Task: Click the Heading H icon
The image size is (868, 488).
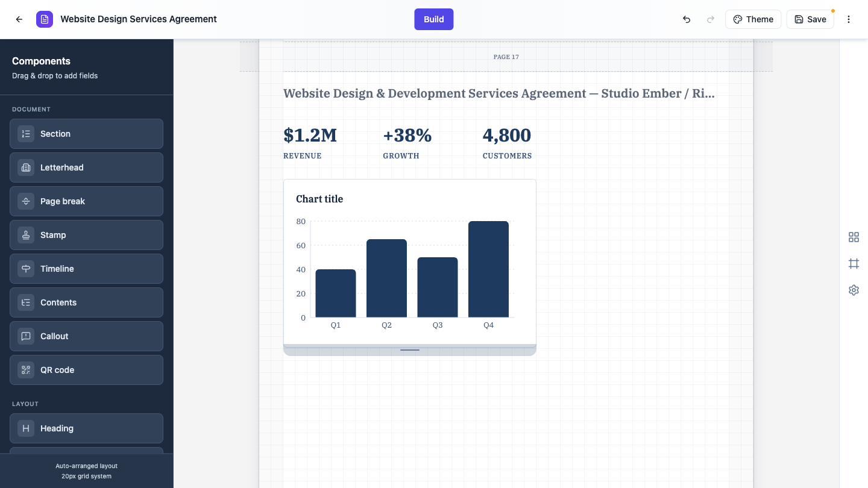Action: click(26, 428)
